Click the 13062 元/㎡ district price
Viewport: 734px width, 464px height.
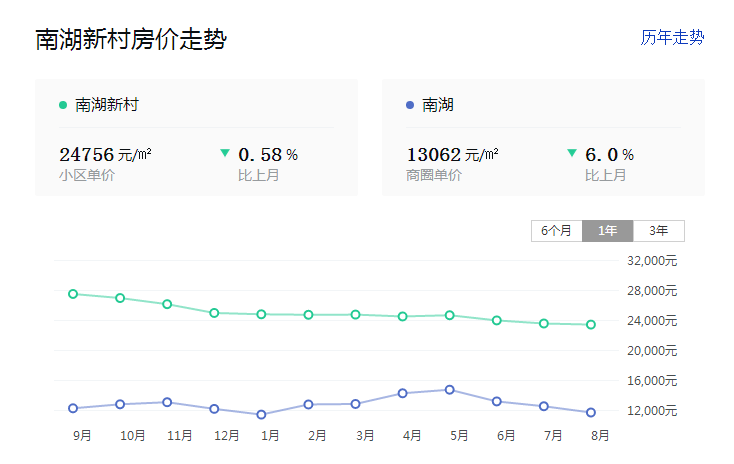pos(452,154)
